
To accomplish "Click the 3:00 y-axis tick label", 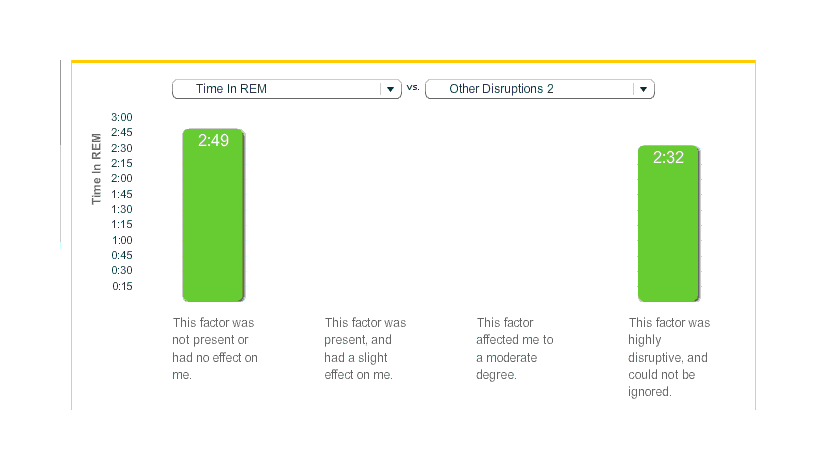I will pos(122,117).
